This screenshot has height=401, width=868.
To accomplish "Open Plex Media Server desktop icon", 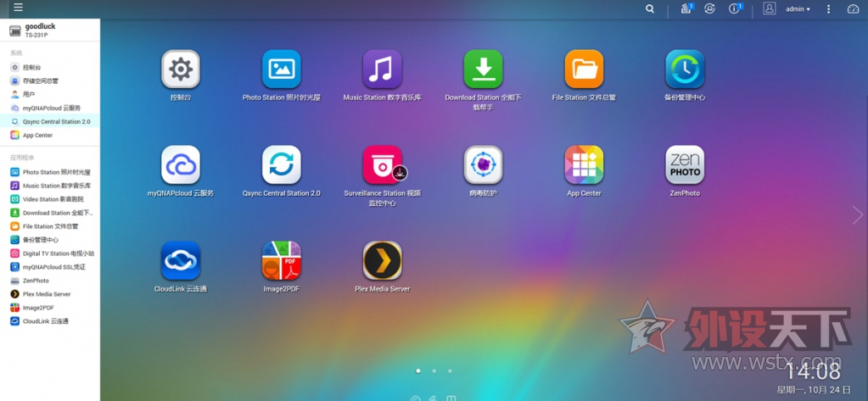I will [382, 260].
